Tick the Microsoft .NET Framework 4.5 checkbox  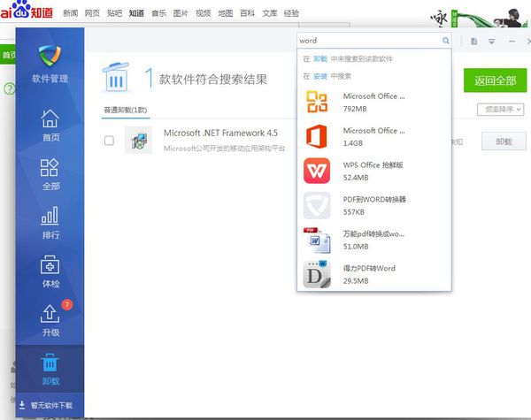coord(109,141)
